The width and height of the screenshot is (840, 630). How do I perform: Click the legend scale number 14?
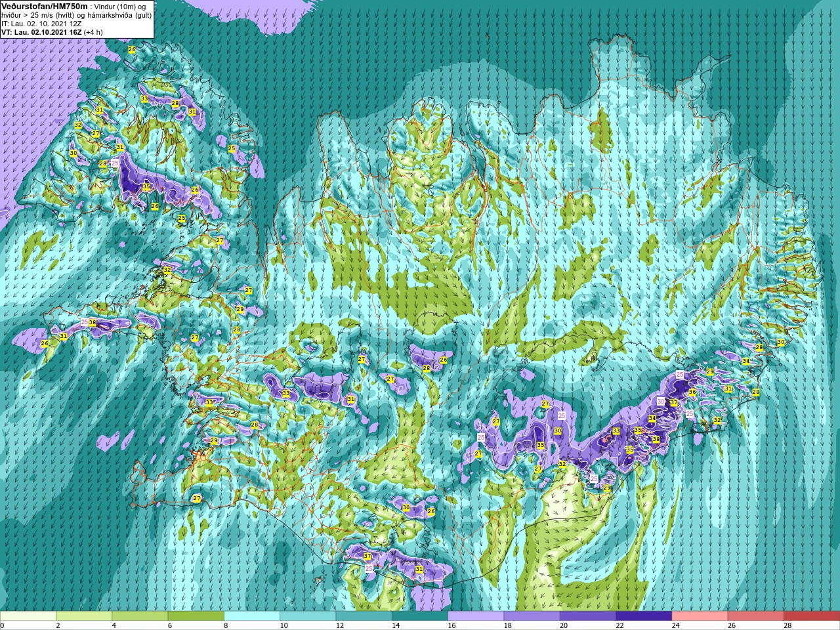(396, 625)
